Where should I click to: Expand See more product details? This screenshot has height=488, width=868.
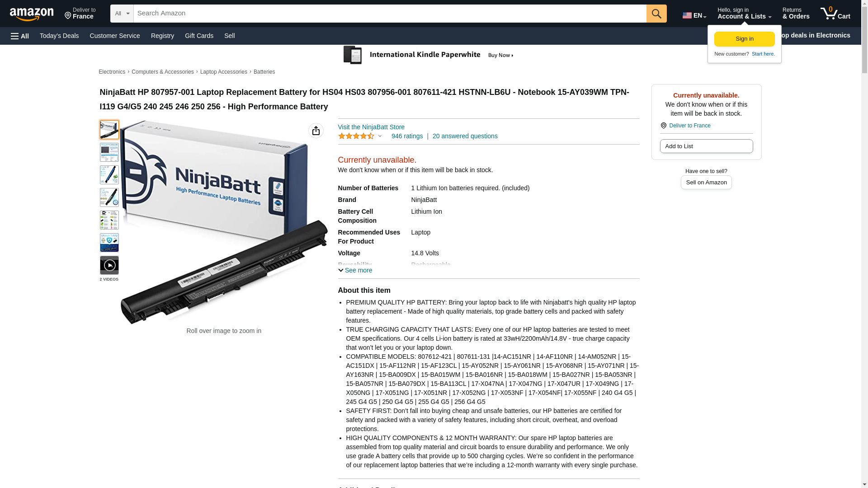coord(355,270)
